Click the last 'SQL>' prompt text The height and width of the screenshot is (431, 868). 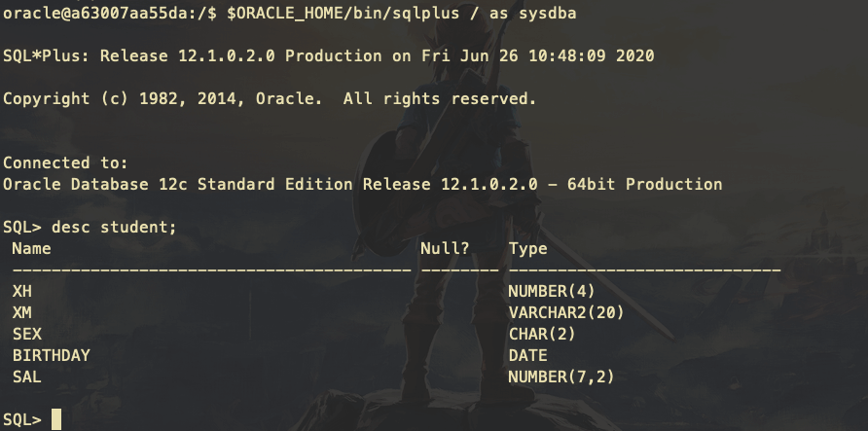22,419
